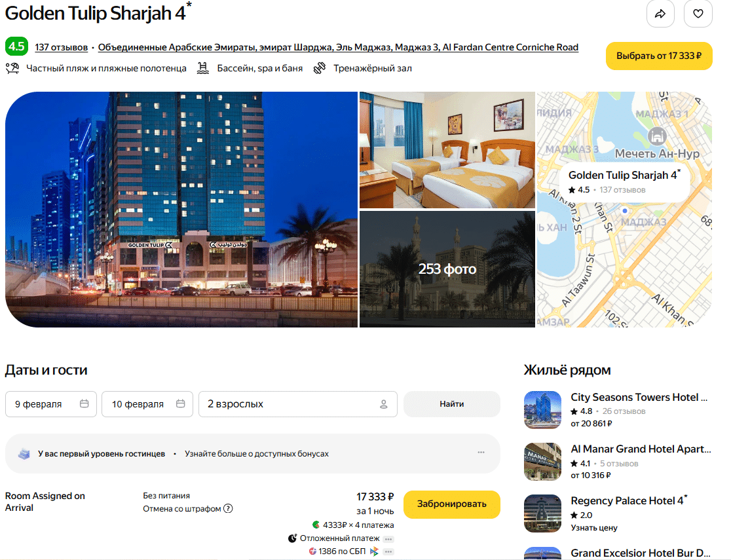Expand details of Отложенный платеж option
Screen dimensions: 731x560
coord(388,539)
